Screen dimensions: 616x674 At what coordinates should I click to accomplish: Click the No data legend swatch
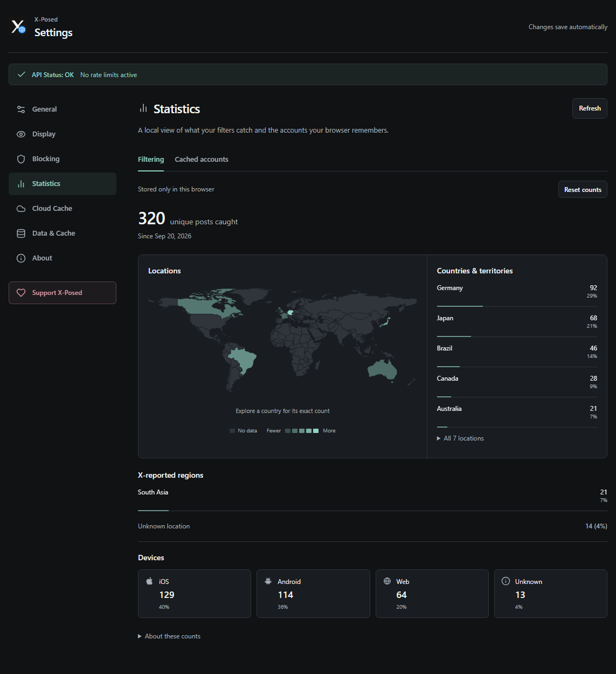pyautogui.click(x=232, y=431)
